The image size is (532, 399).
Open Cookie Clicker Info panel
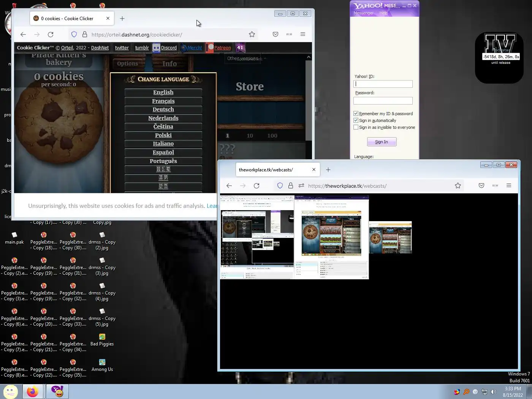169,63
